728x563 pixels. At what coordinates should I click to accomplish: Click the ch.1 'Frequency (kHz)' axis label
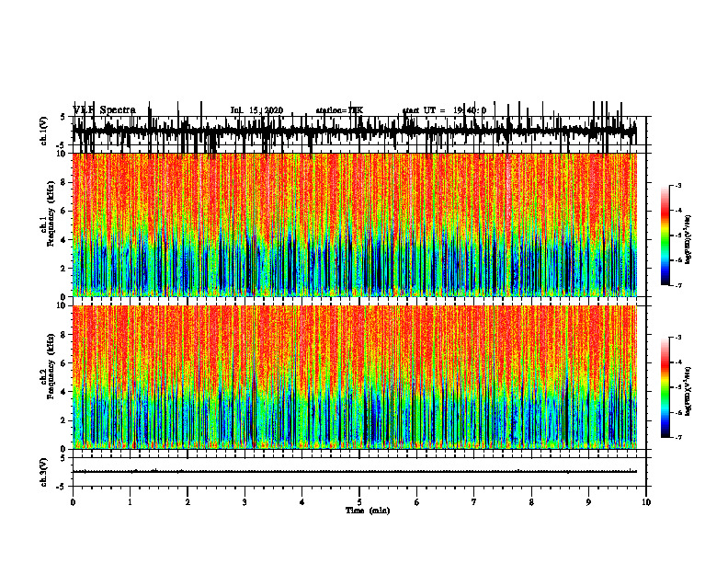coord(51,213)
